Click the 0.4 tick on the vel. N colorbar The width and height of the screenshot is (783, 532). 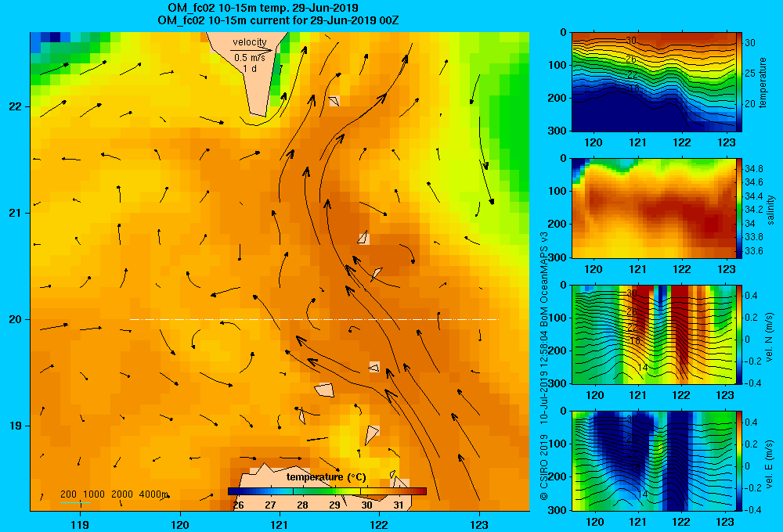click(751, 296)
